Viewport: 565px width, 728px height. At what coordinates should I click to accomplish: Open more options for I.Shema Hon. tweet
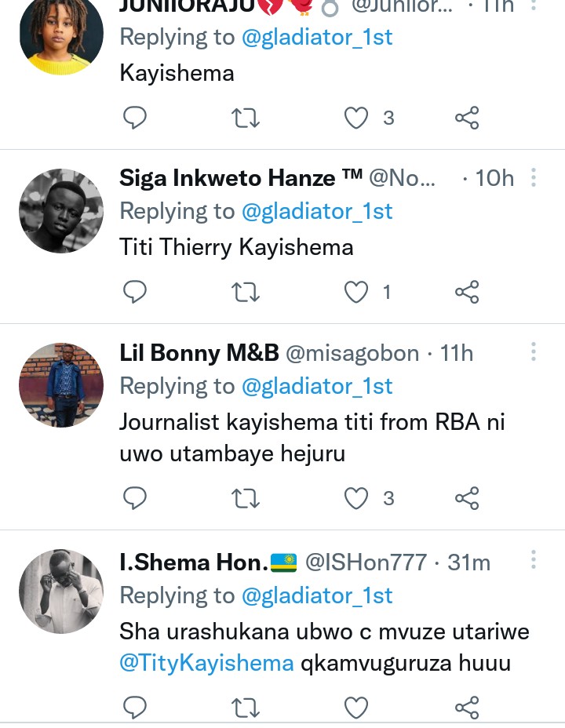point(534,560)
